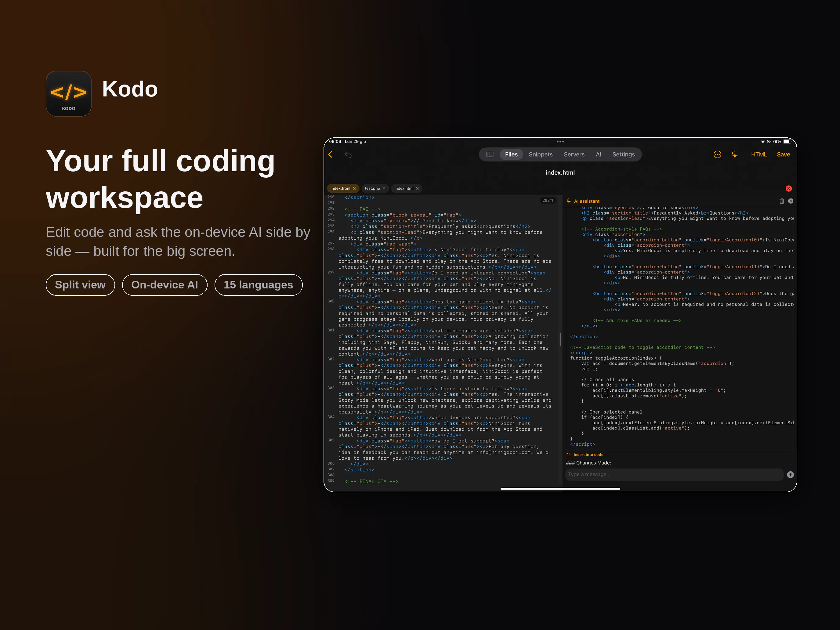Click the '<!-- FAQ -->' comment line
840x630 pixels.
click(362, 209)
